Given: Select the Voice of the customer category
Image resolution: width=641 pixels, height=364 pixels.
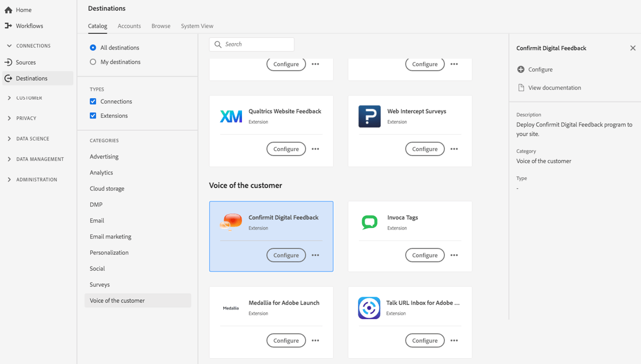Looking at the screenshot, I should (x=117, y=300).
